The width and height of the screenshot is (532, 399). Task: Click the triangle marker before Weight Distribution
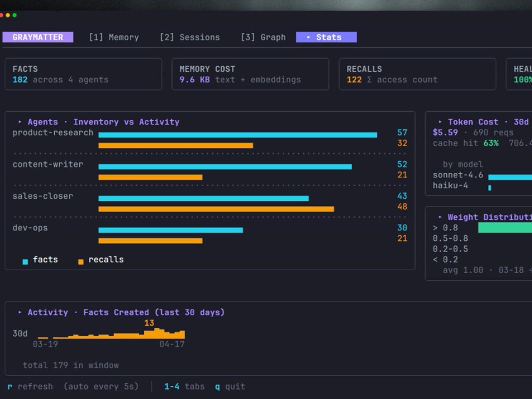click(x=440, y=217)
